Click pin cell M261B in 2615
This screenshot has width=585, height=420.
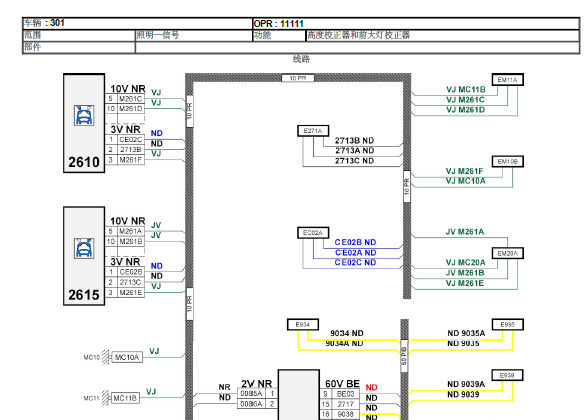click(x=131, y=241)
